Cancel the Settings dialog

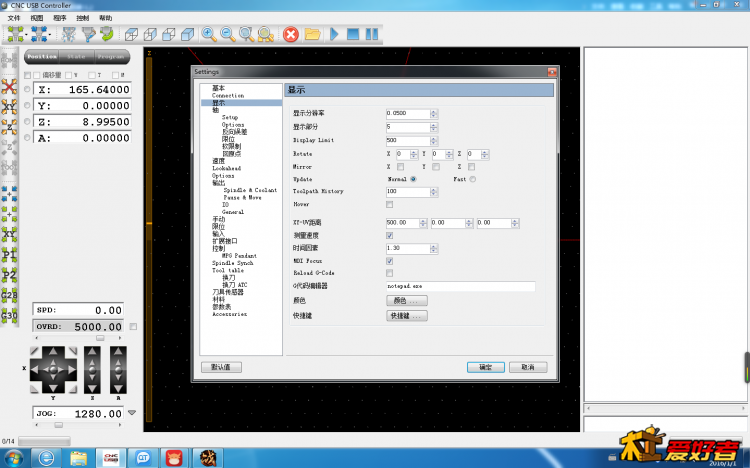(x=528, y=367)
